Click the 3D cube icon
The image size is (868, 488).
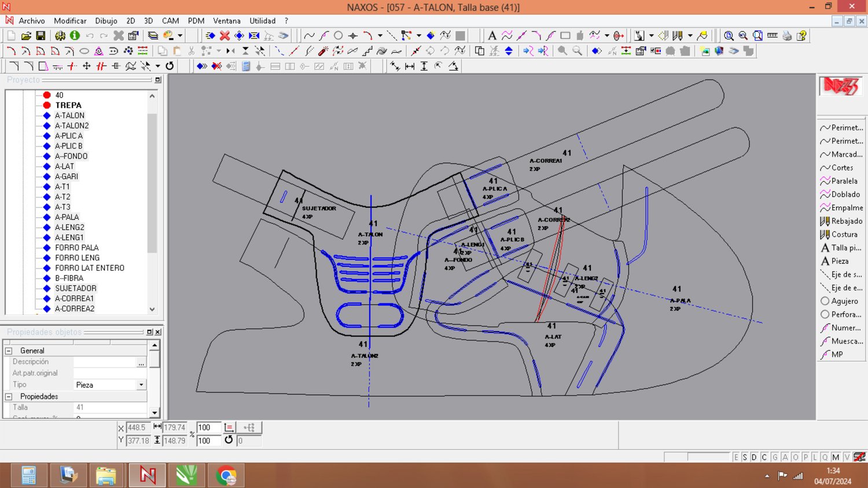pyautogui.click(x=719, y=51)
